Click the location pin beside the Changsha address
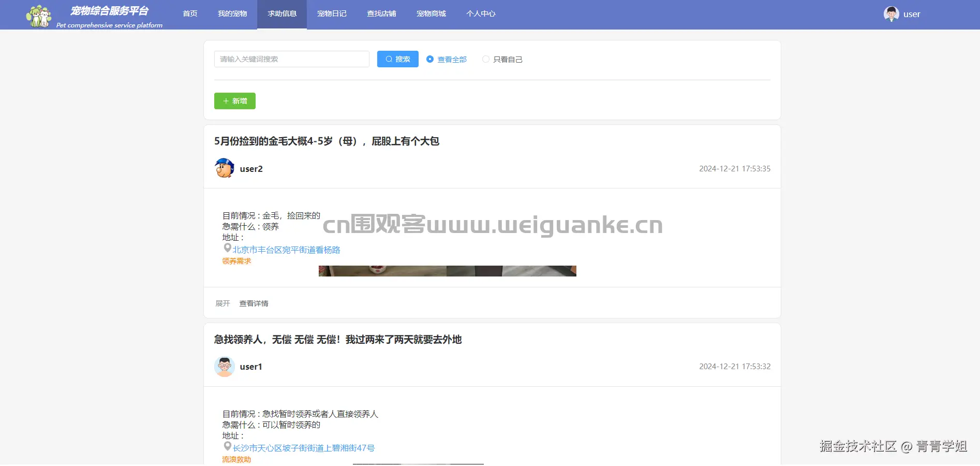Screen dimensions: 980x466 [227, 446]
